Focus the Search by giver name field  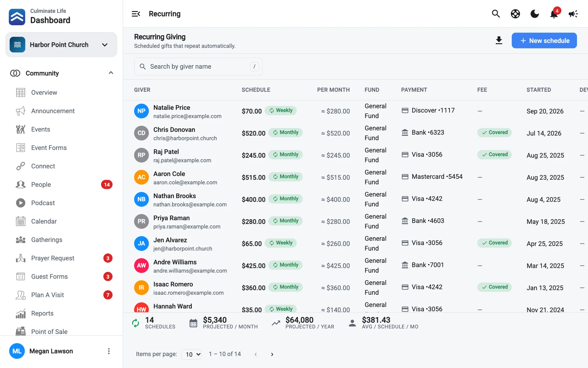point(198,67)
